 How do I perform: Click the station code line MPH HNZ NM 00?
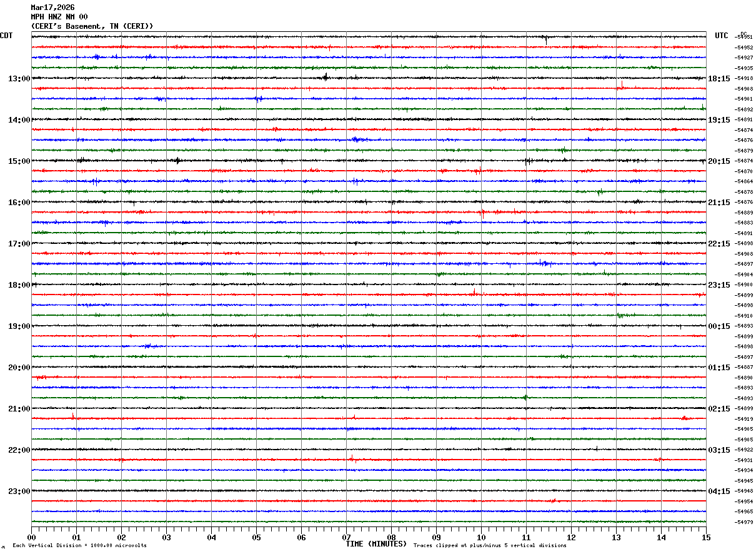[x=59, y=17]
